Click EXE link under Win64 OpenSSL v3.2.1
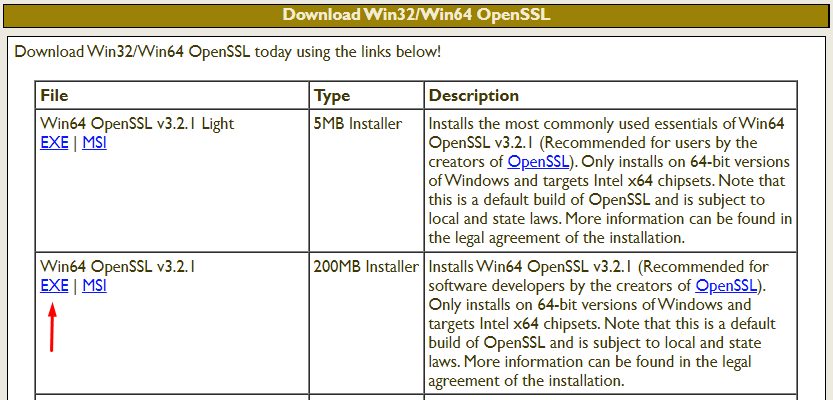This screenshot has width=833, height=400. pyautogui.click(x=54, y=286)
